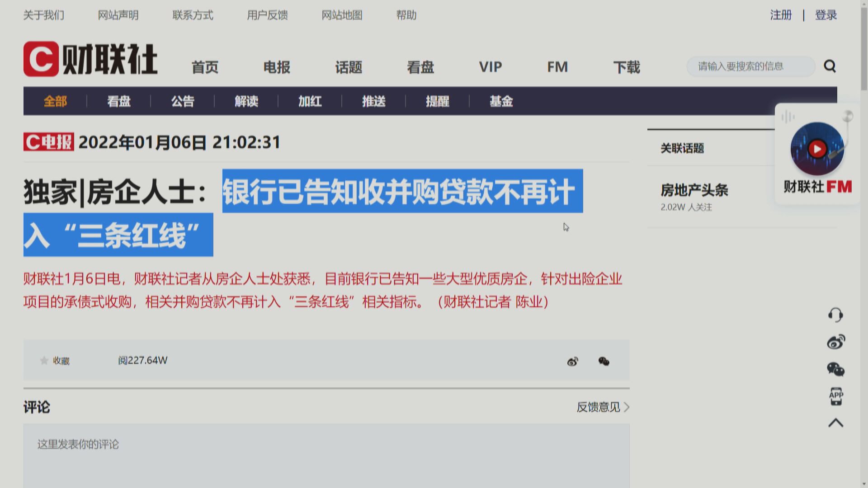The width and height of the screenshot is (868, 488).
Task: Click the back-to-top chevron arrow
Action: click(x=837, y=423)
